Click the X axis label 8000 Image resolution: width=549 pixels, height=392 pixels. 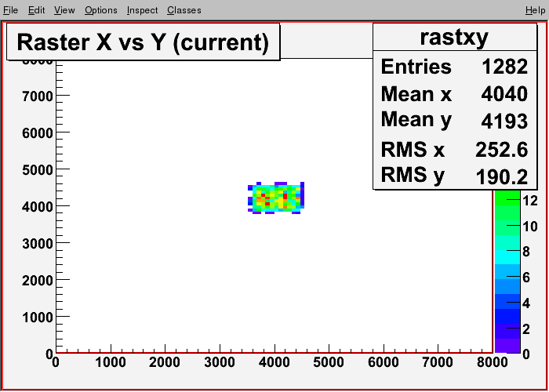tap(492, 362)
